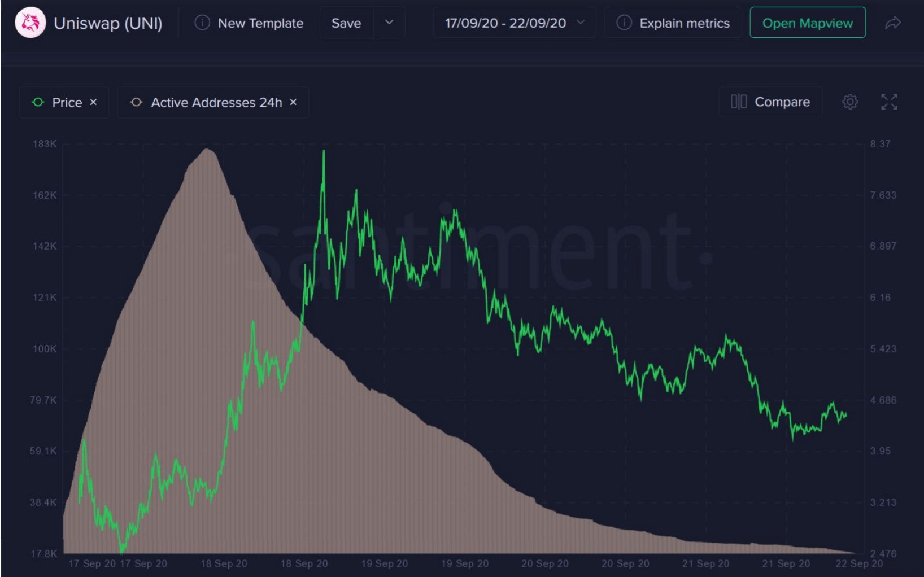Click the Uniswap unicorn logo icon
This screenshot has height=577, width=924.
pyautogui.click(x=30, y=23)
